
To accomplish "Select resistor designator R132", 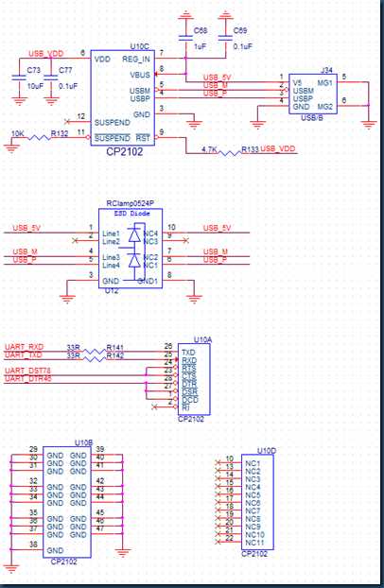I will (x=60, y=133).
